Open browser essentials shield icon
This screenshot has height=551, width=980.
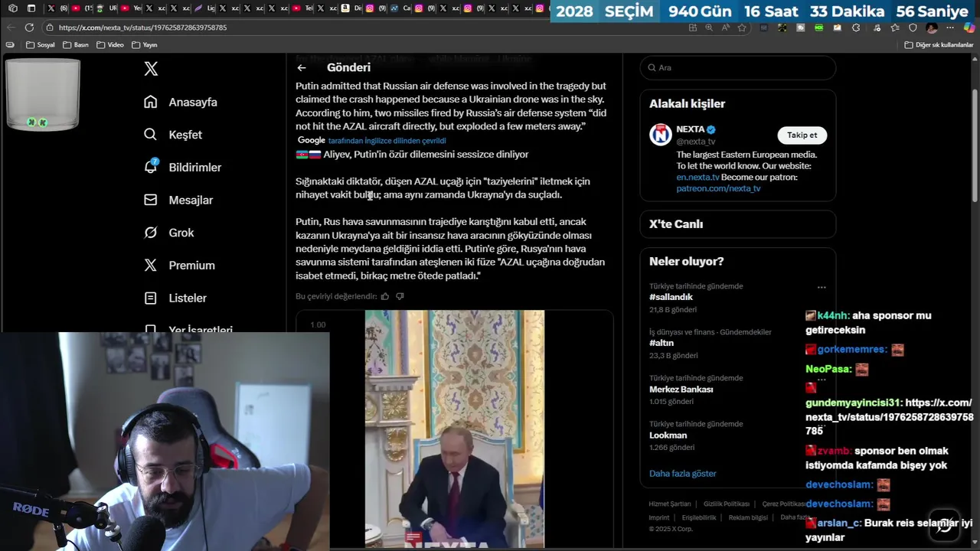click(x=913, y=28)
